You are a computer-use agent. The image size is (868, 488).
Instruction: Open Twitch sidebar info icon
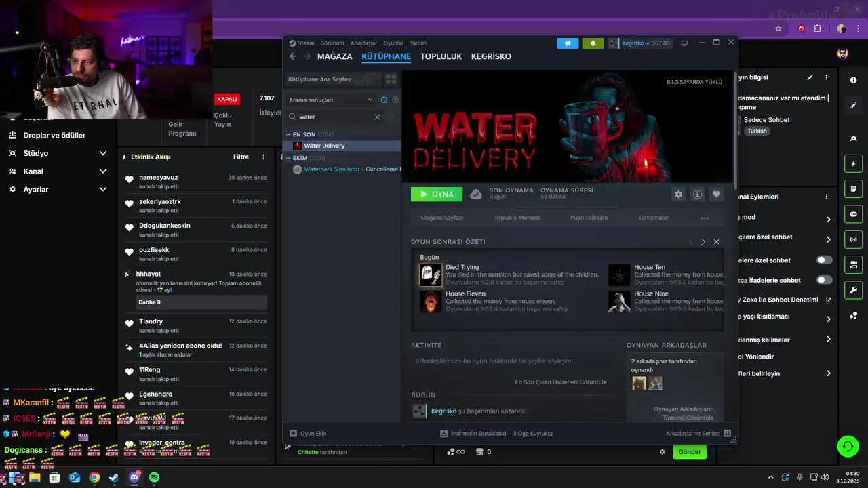coord(853,80)
